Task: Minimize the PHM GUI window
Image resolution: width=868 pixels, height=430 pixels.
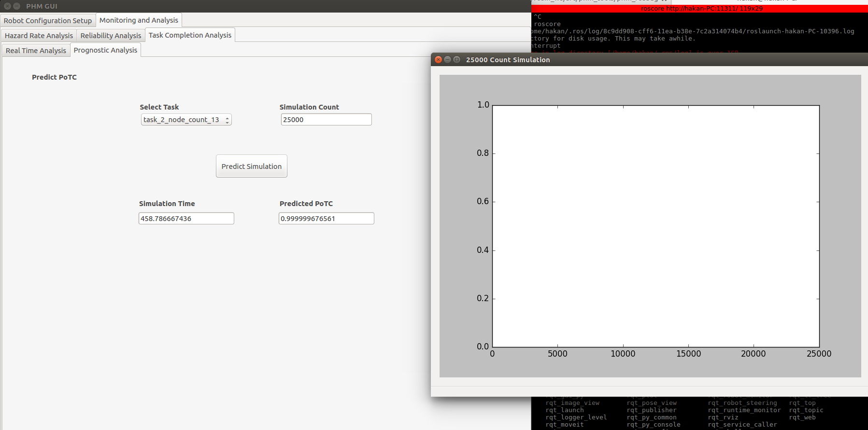Action: tap(16, 6)
